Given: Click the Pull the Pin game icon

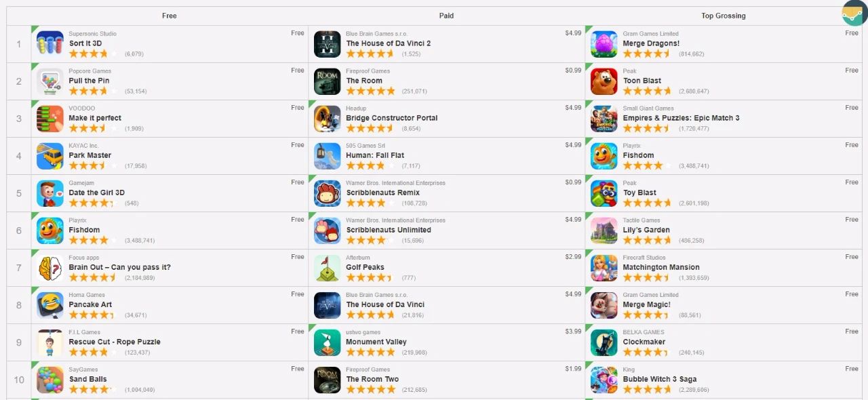Looking at the screenshot, I should (50, 81).
